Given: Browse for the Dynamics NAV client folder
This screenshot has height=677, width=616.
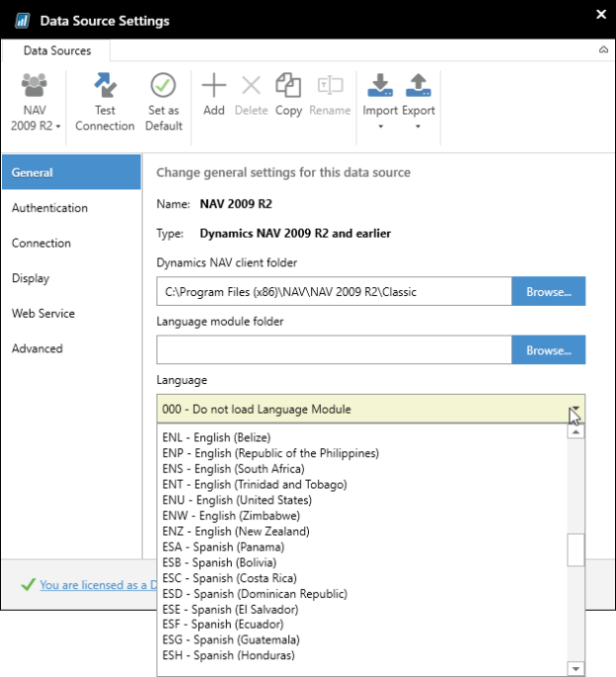Looking at the screenshot, I should point(549,291).
